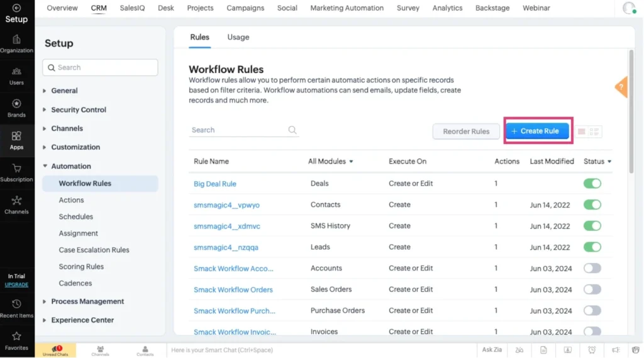Click the UPGRADE trial link
The width and height of the screenshot is (644, 358).
[x=16, y=285]
